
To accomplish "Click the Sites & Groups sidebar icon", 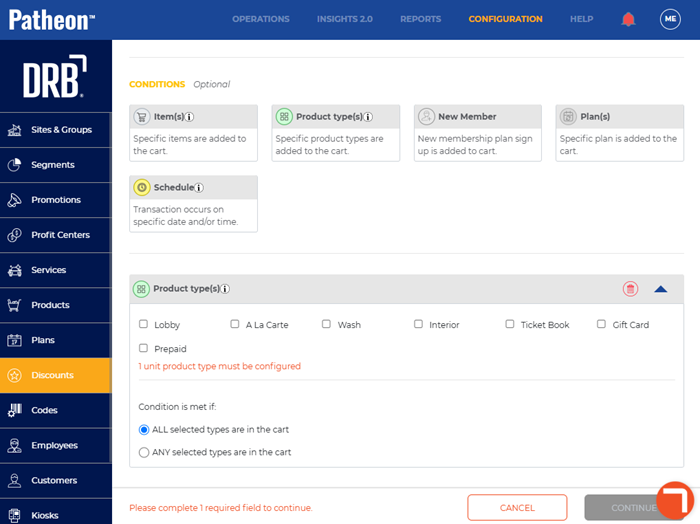I will pos(14,130).
